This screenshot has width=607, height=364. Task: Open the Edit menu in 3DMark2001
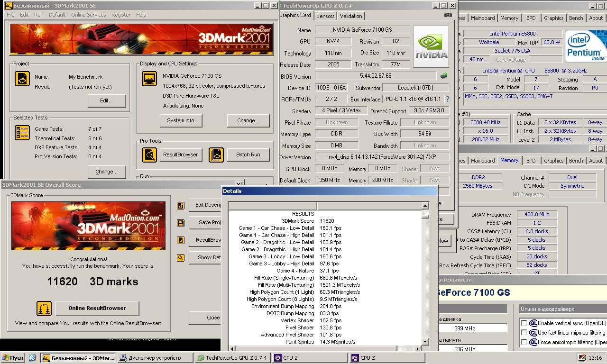(24, 15)
